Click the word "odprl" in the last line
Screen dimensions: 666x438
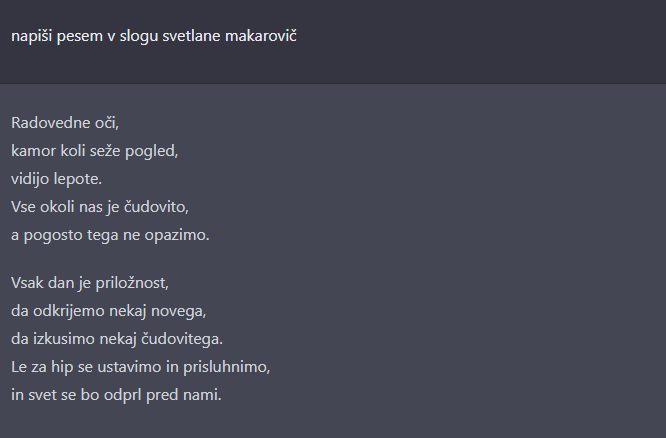click(142, 394)
